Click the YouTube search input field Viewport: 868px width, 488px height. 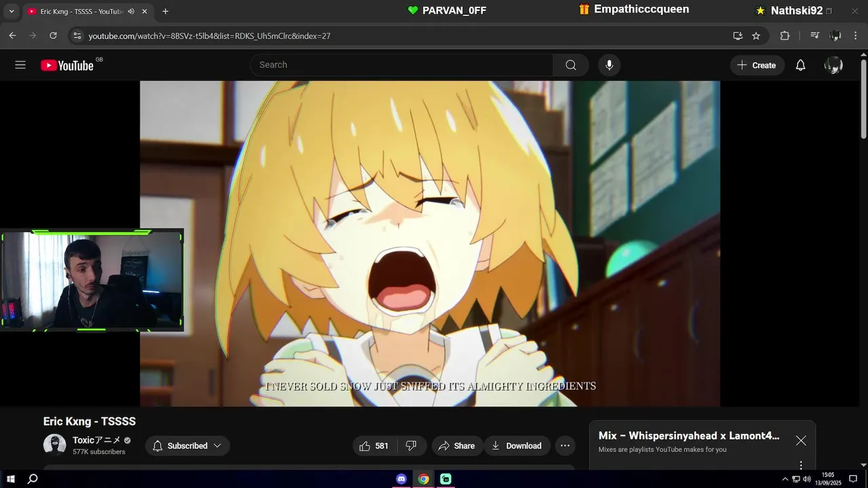402,65
